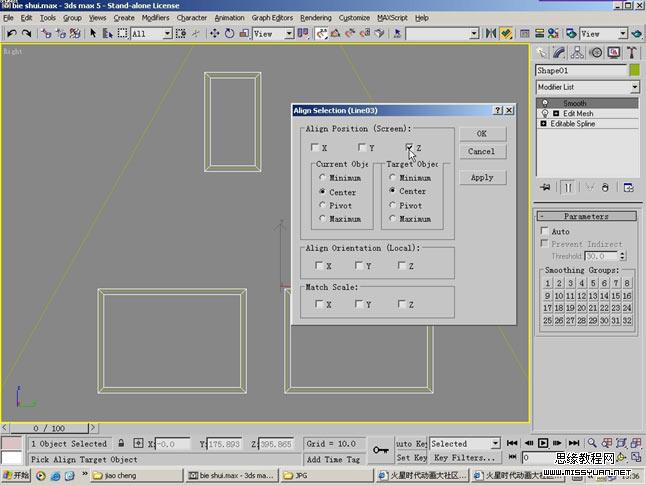Toggle the Angle Snap icon
Screen dimensions: 646x485
[335, 33]
